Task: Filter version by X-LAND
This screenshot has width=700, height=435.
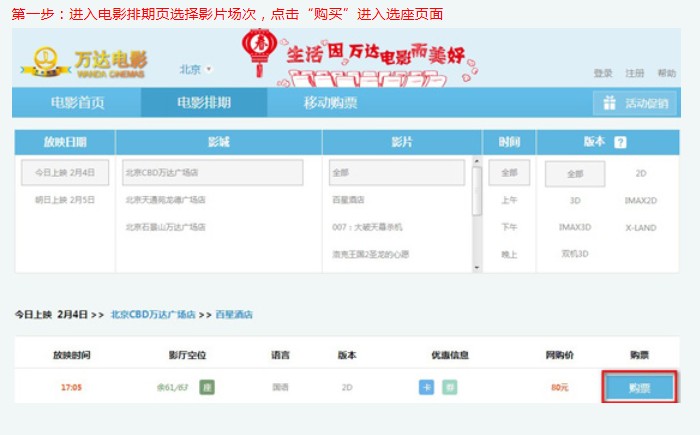Action: click(x=641, y=228)
